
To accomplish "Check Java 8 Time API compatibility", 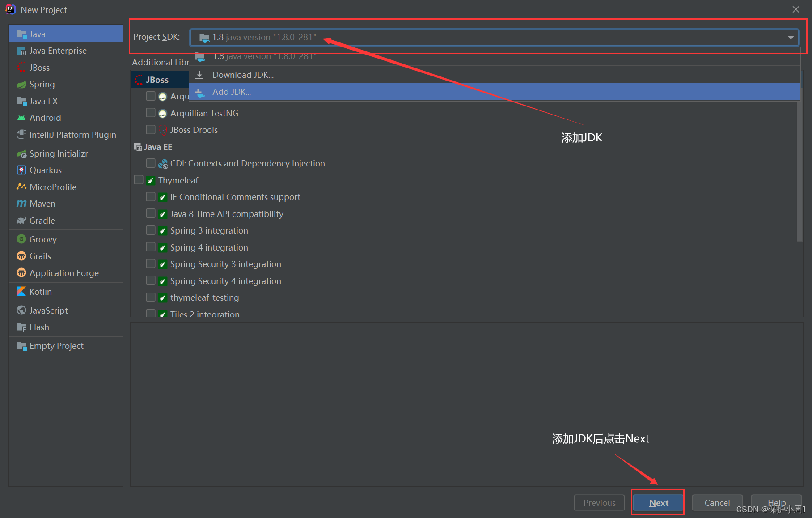I will coord(151,214).
